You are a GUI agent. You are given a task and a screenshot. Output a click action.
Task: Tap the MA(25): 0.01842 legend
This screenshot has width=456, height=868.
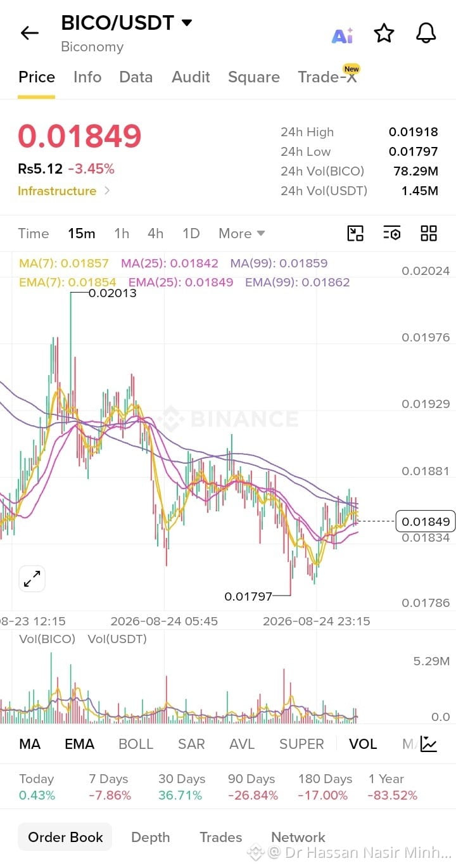[x=170, y=263]
